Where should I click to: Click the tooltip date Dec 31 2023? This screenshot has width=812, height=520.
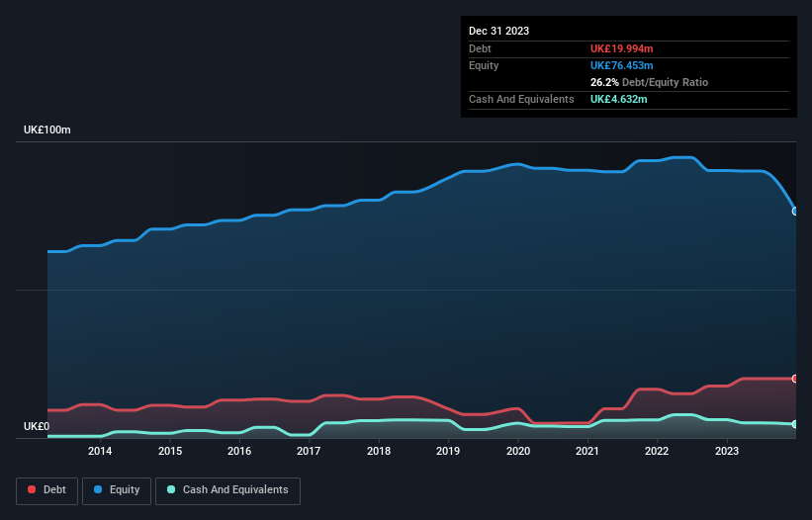coord(498,31)
